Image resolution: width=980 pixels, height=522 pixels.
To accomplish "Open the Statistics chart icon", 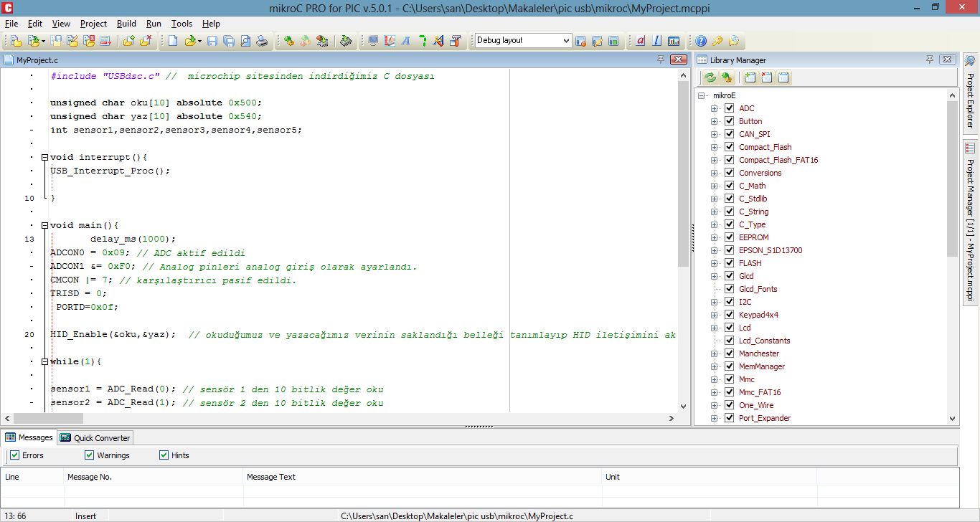I will coord(674,41).
